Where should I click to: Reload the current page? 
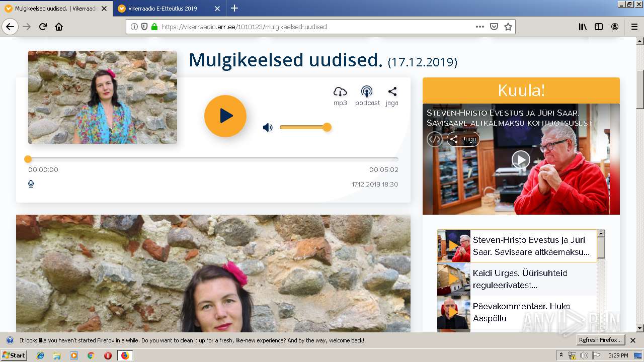[43, 27]
